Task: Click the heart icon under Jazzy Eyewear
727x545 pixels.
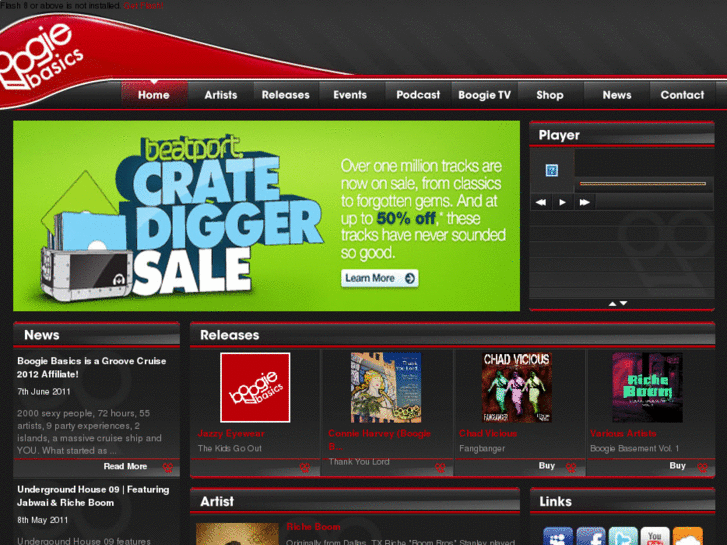Action: point(305,468)
